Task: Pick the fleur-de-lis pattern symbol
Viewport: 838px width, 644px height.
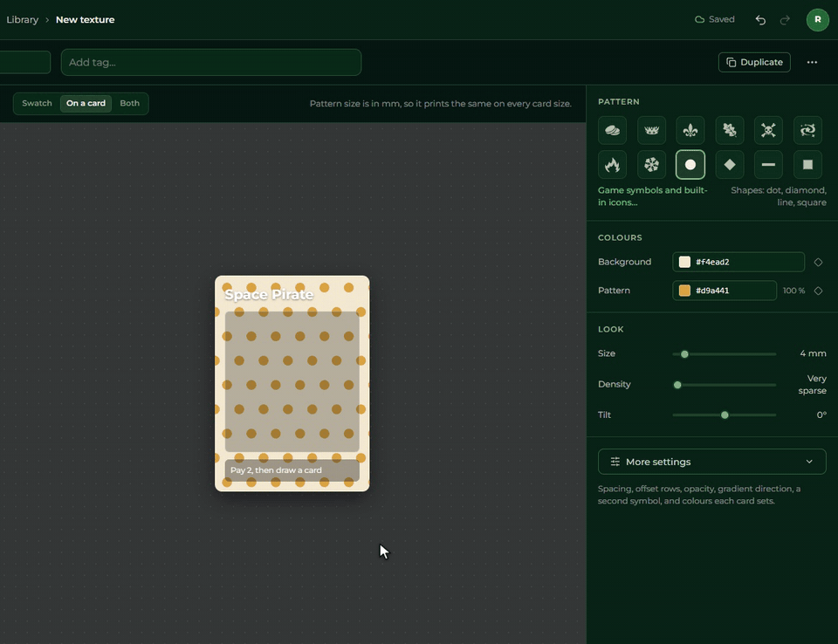Action: pyautogui.click(x=690, y=130)
